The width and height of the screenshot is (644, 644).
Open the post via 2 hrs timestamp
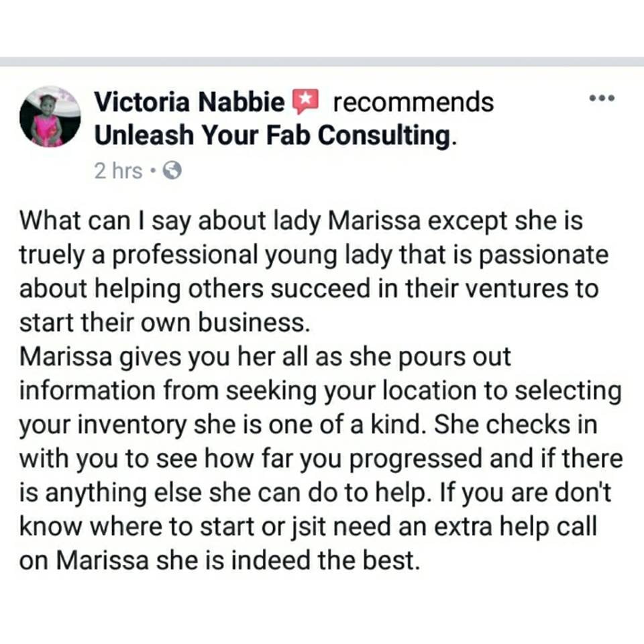[118, 171]
